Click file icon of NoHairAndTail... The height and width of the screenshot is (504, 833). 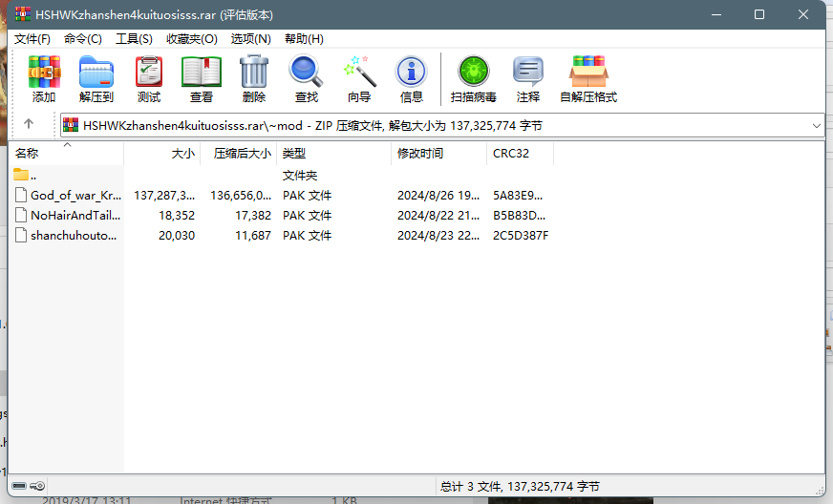21,215
